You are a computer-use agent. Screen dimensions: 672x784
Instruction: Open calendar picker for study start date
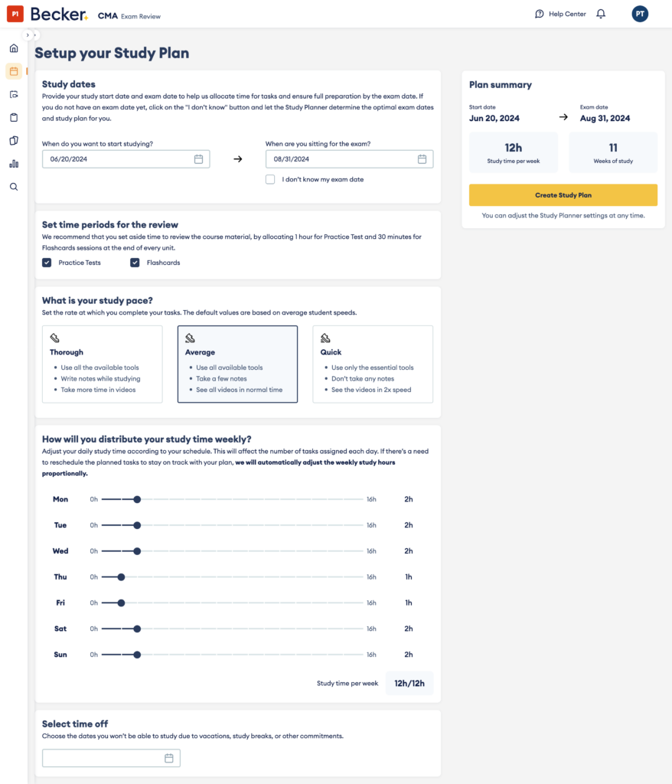pos(198,159)
